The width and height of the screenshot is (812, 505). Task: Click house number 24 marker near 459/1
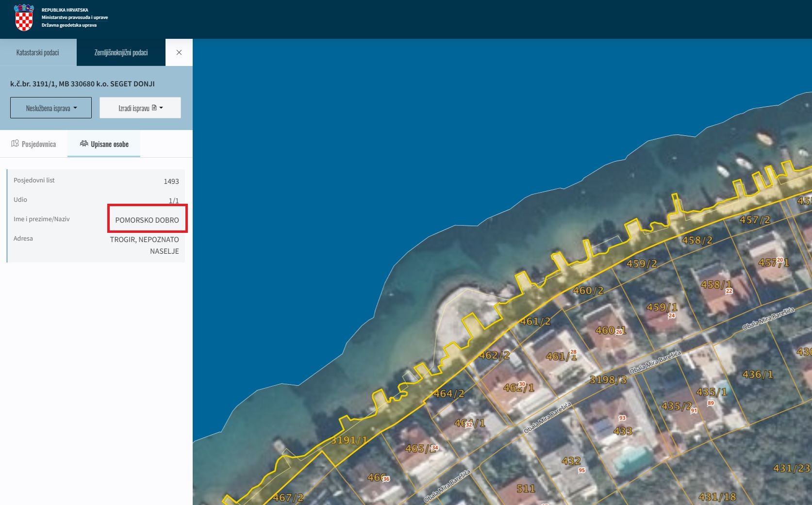(x=672, y=316)
